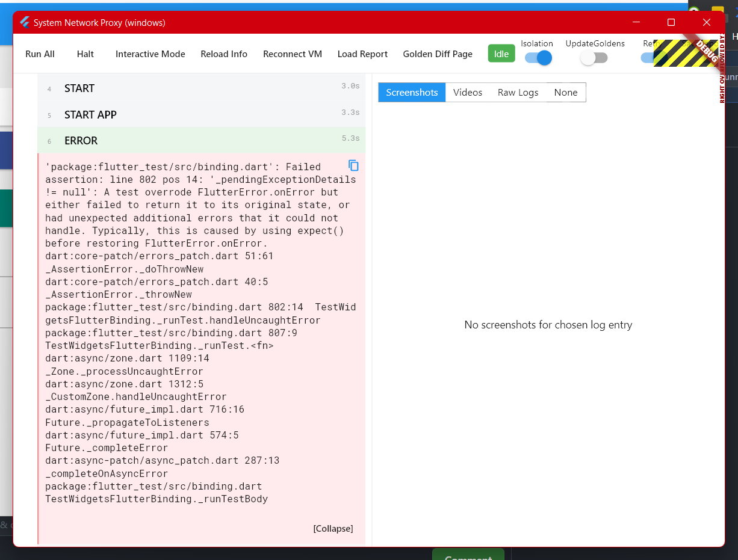This screenshot has width=738, height=560.
Task: Click the Run All button
Action: click(39, 54)
